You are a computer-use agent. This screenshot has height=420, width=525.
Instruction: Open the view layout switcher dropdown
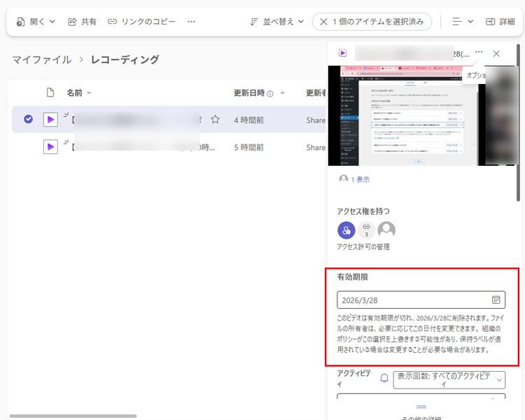coord(463,22)
